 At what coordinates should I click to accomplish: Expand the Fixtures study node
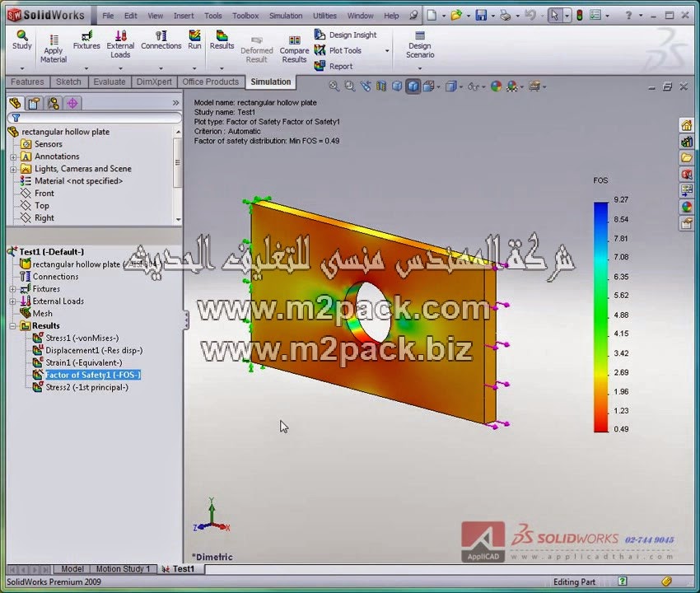coord(13,289)
